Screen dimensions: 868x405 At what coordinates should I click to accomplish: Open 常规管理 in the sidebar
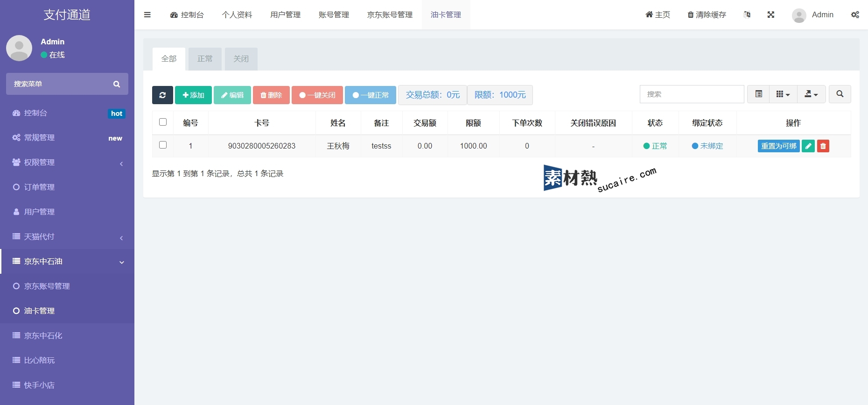pyautogui.click(x=67, y=138)
